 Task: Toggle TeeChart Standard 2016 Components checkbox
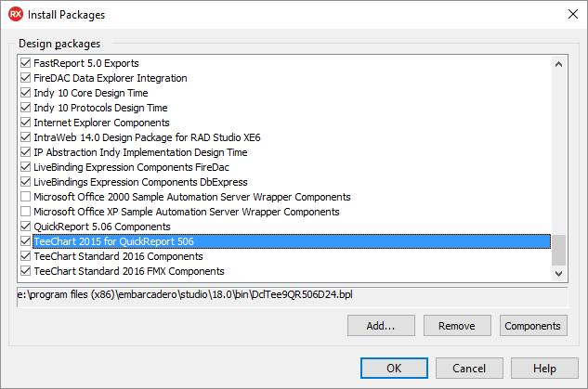point(25,256)
